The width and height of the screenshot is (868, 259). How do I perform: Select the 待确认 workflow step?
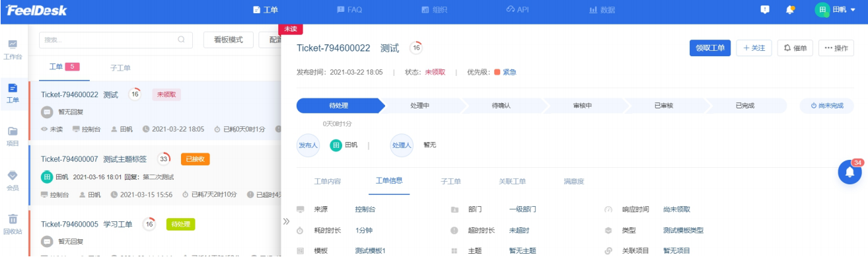coord(501,106)
